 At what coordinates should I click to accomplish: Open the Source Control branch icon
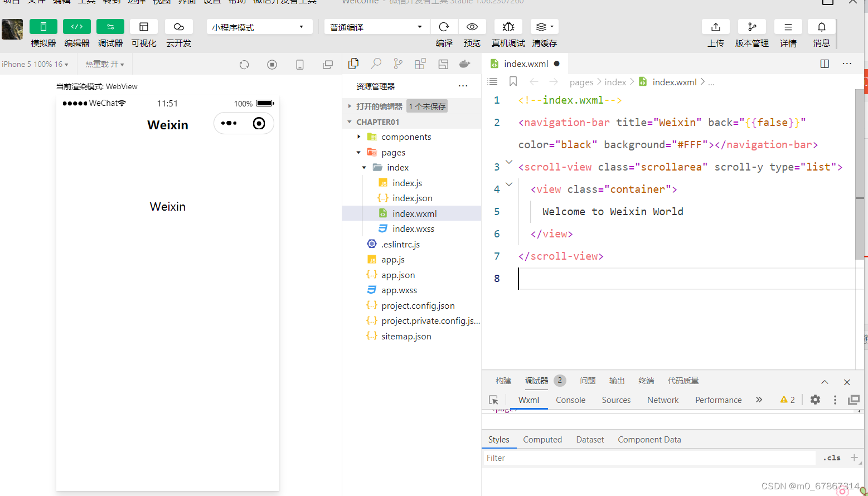pyautogui.click(x=398, y=64)
